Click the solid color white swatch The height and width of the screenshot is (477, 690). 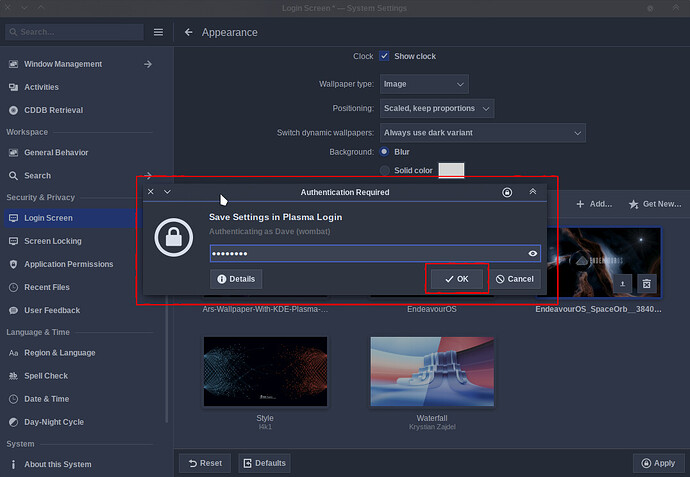(451, 170)
